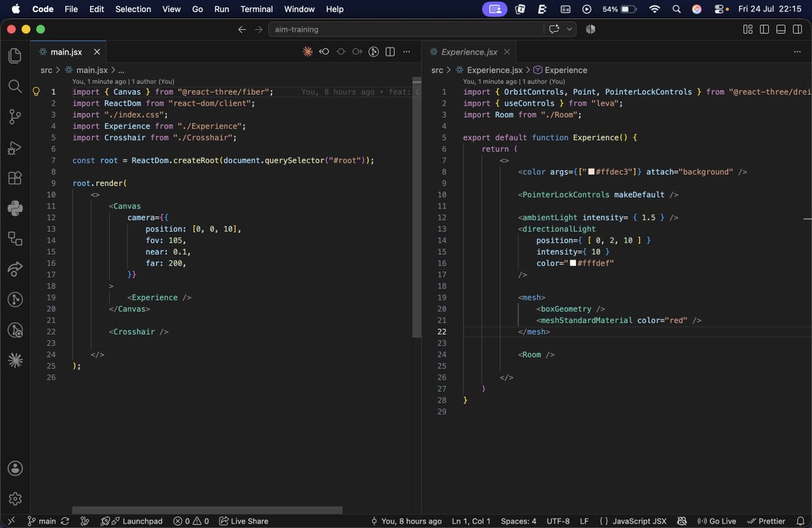Open Run and Debug view
Image resolution: width=812 pixels, height=528 pixels.
point(15,148)
